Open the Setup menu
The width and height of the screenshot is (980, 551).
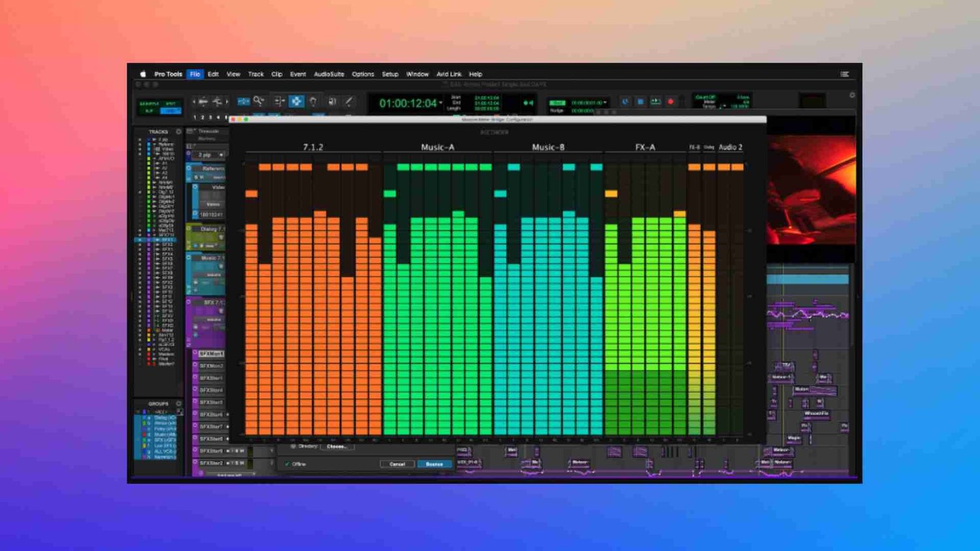tap(389, 74)
